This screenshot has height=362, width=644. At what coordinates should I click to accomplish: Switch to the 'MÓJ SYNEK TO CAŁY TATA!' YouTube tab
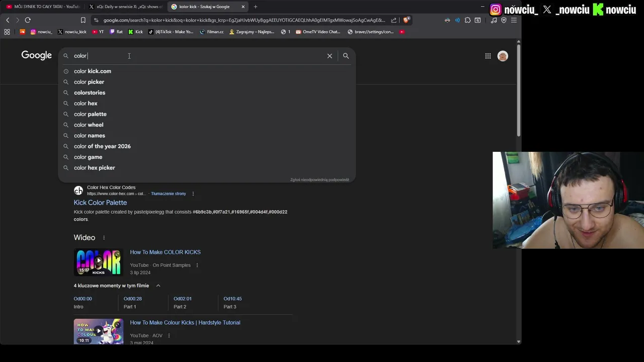pos(42,7)
